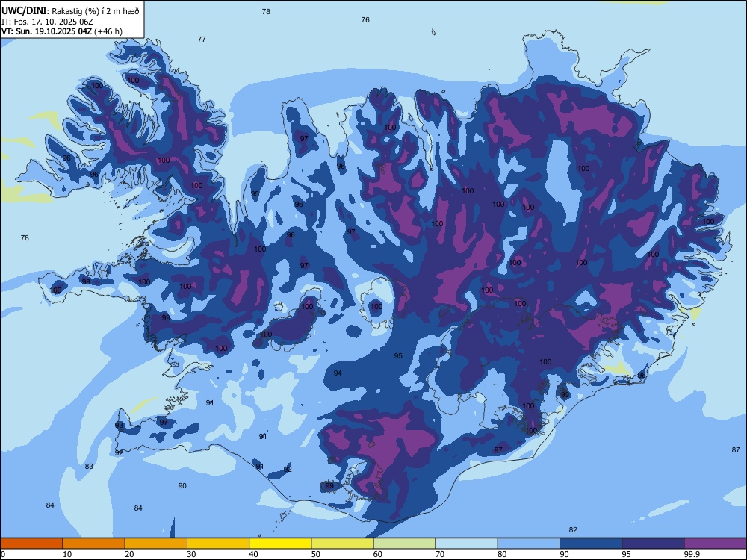Click the legend label '99.9'
This screenshot has width=747, height=560.
pyautogui.click(x=692, y=554)
